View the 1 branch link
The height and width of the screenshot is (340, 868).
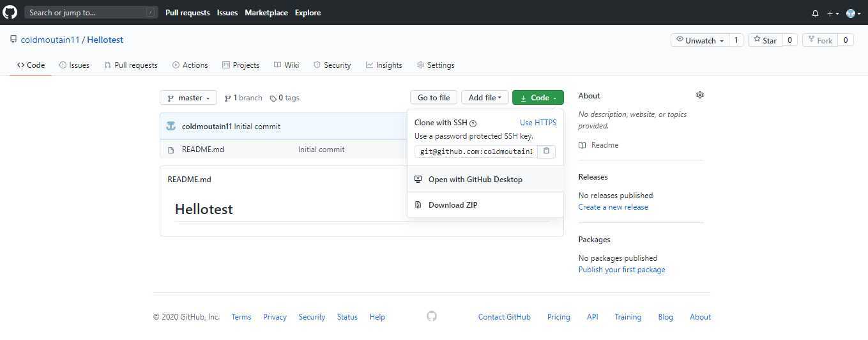click(x=243, y=98)
